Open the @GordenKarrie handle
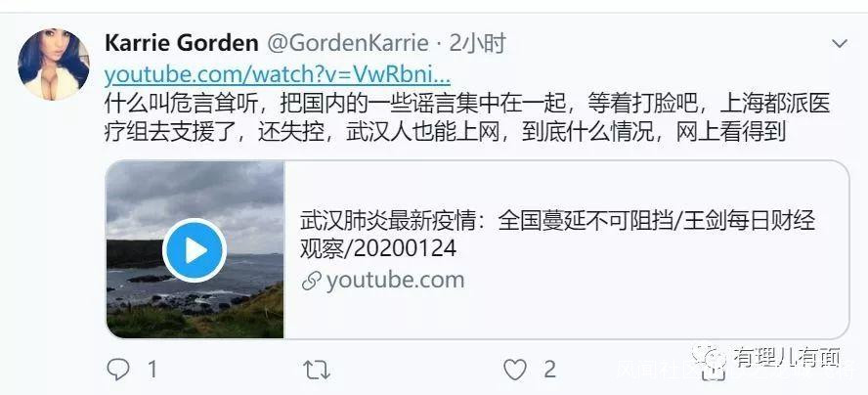Image resolution: width=868 pixels, height=395 pixels. (348, 43)
